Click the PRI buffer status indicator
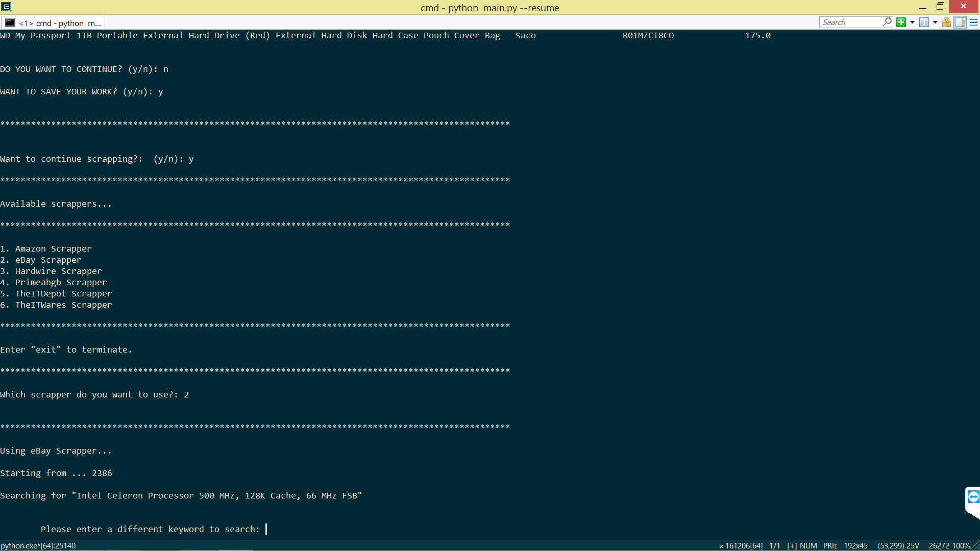980x551 pixels. pos(830,546)
